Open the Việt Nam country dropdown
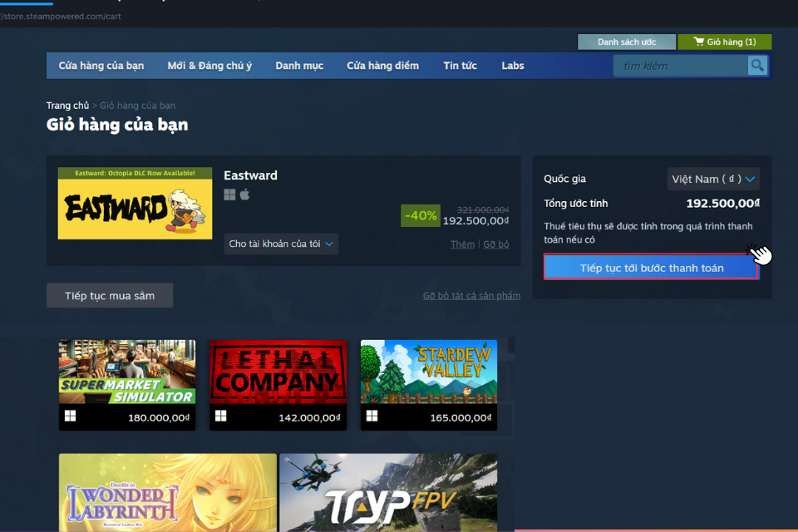 coord(713,180)
